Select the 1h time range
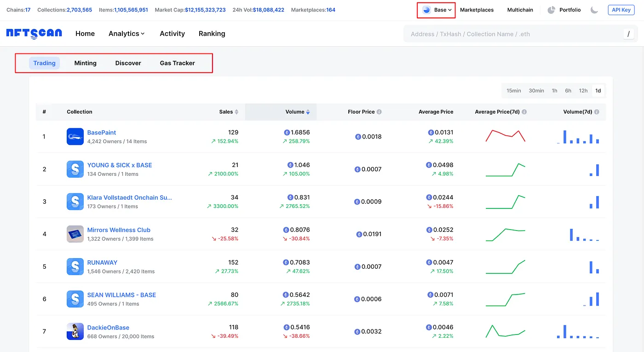The image size is (644, 352). pyautogui.click(x=555, y=91)
